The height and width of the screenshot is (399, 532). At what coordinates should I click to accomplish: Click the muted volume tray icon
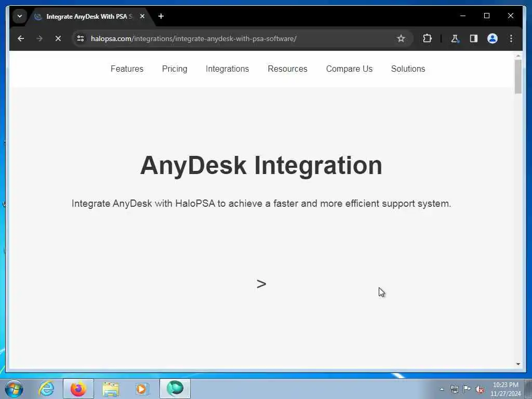(x=480, y=389)
